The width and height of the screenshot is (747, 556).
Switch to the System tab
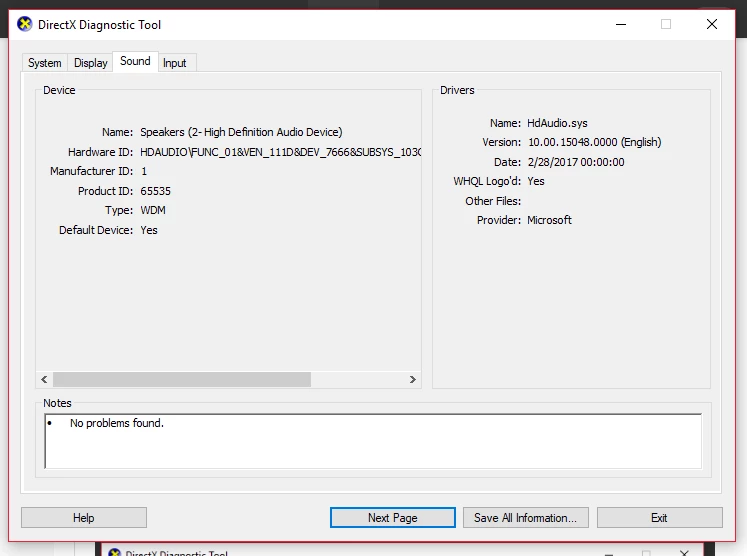point(45,63)
